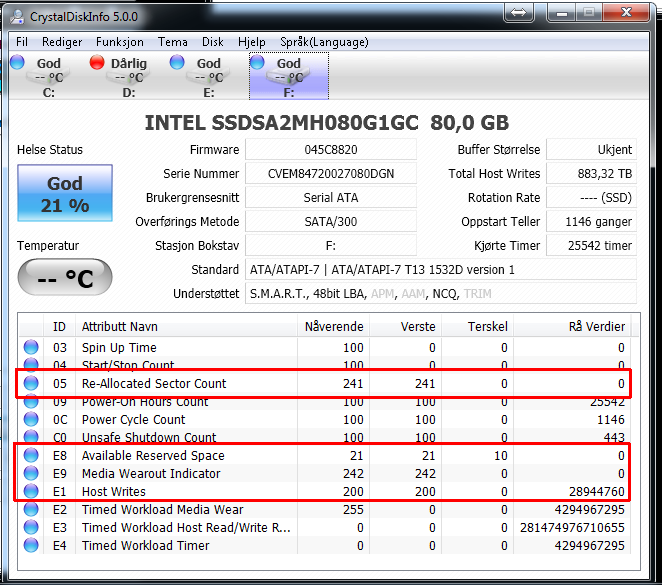Click the Rå Verdier column header
Image resolution: width=662 pixels, height=585 pixels.
pos(572,326)
